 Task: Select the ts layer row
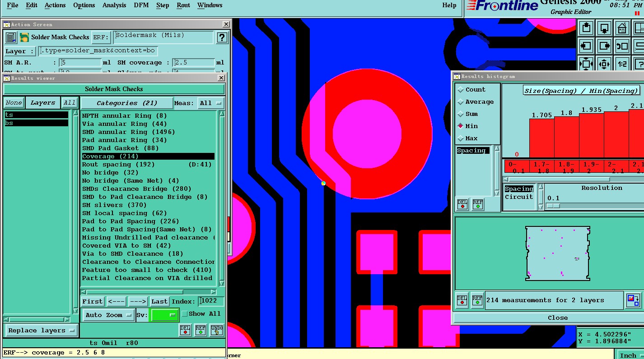point(36,115)
